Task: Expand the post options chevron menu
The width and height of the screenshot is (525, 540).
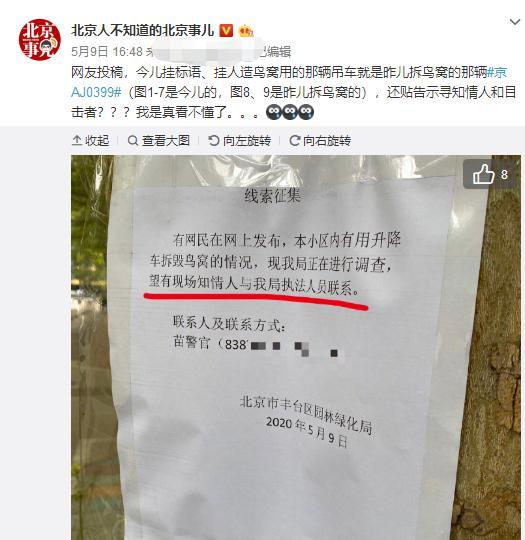Action: pos(515,22)
